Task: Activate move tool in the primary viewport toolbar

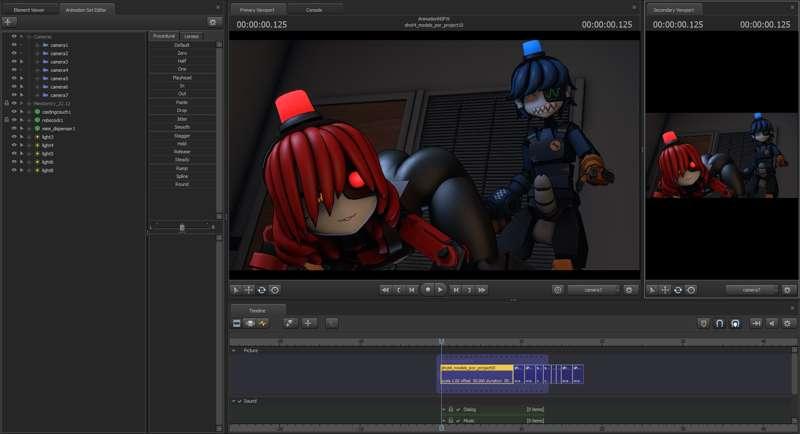Action: pos(248,290)
